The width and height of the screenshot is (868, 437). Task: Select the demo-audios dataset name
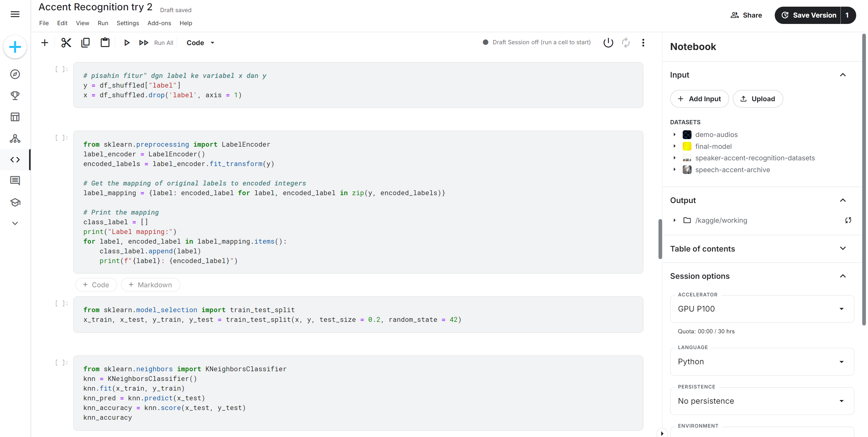coord(716,135)
